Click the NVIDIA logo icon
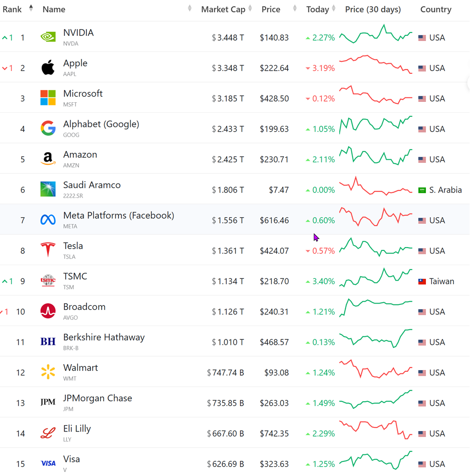Image resolution: width=470 pixels, height=476 pixels. coord(48,37)
